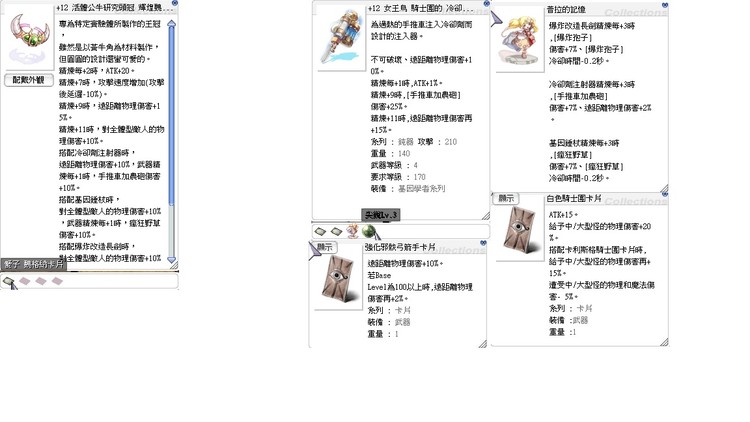The image size is (750, 422).
Task: Click the scroll down arrow in headgear description
Action: pos(172,259)
